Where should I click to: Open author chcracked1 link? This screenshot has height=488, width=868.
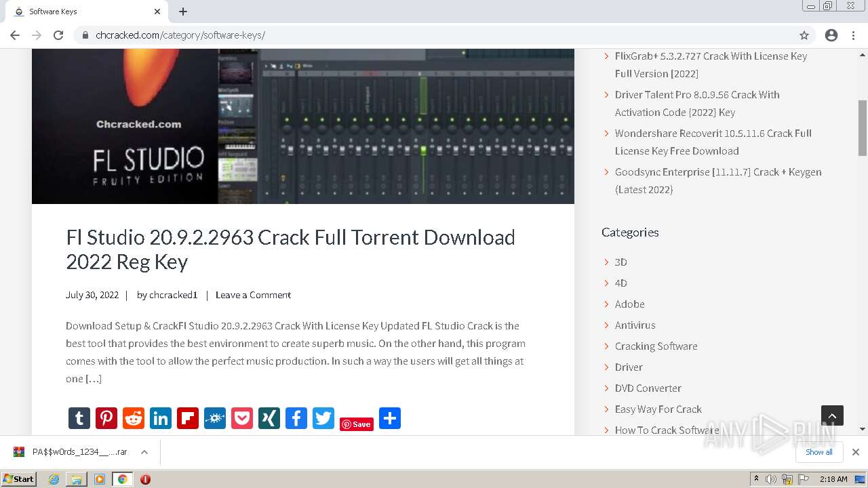(173, 295)
